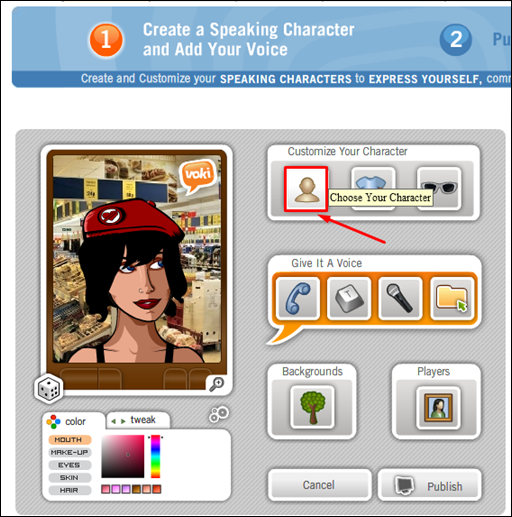The height and width of the screenshot is (517, 512).
Task: Open the Players picture frame icon
Action: coord(438,408)
